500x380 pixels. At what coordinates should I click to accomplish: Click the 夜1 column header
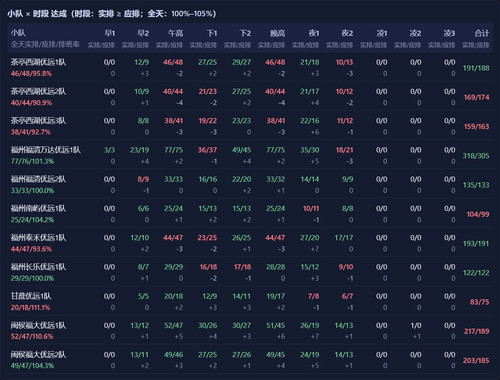pyautogui.click(x=314, y=33)
